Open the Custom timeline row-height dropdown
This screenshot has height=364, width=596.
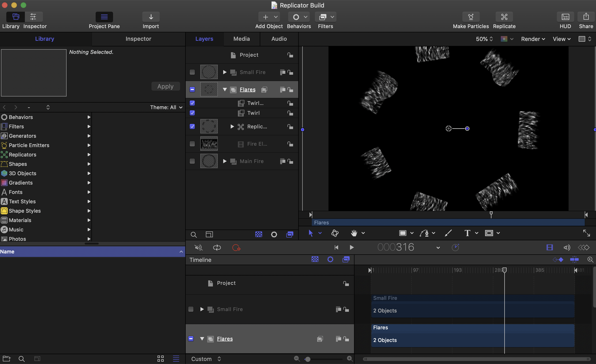[206, 359]
